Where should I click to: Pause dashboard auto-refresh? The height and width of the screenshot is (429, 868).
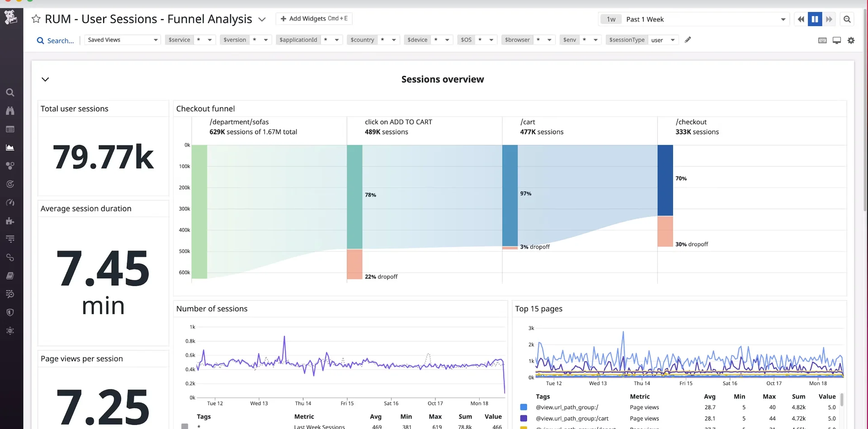coord(815,19)
